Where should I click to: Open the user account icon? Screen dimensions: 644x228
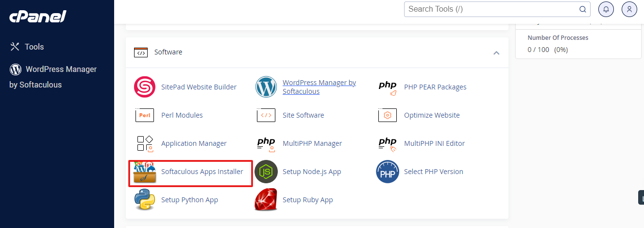629,9
